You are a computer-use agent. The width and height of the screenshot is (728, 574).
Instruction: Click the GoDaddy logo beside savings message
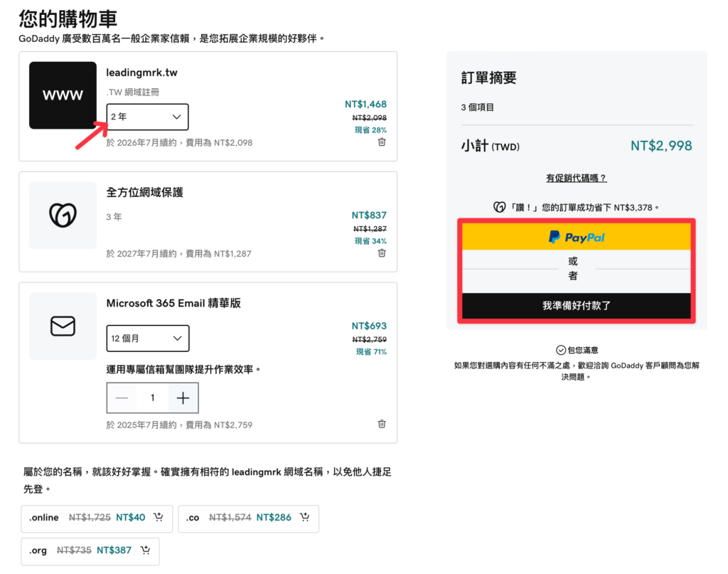[500, 207]
